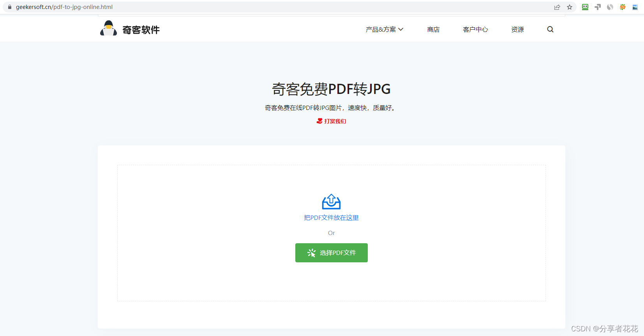
Task: Open the 商店 menu item
Action: click(433, 30)
